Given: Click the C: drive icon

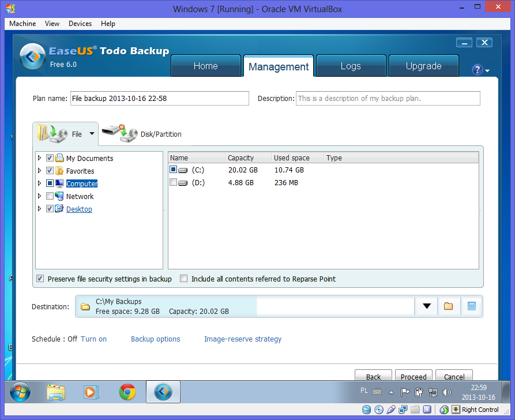Looking at the screenshot, I should click(x=183, y=170).
